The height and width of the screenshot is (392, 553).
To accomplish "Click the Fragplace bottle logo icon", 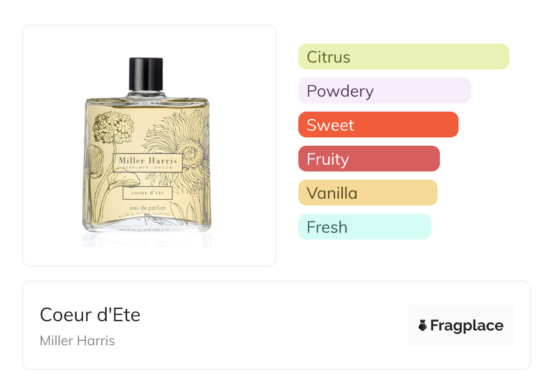I will point(423,325).
